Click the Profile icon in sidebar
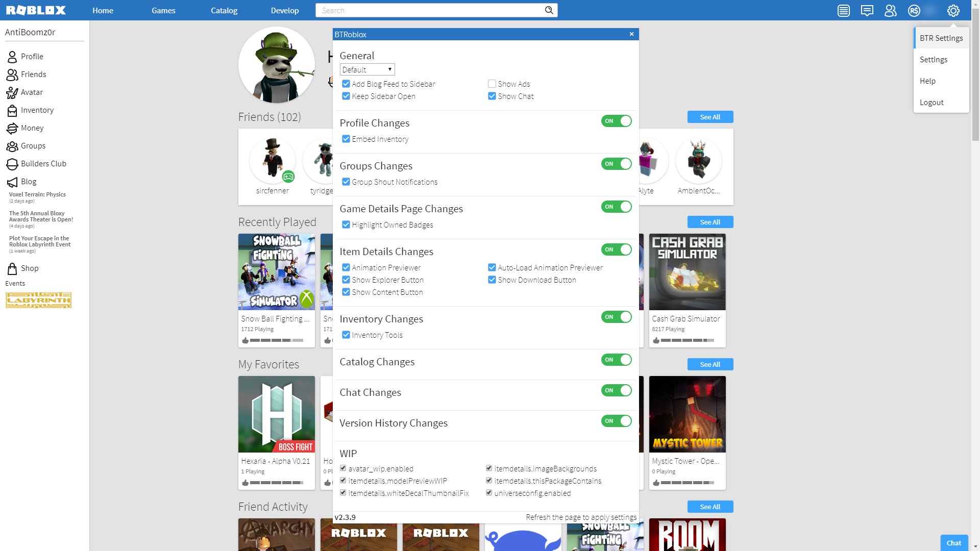The image size is (980, 551). pos(12,56)
